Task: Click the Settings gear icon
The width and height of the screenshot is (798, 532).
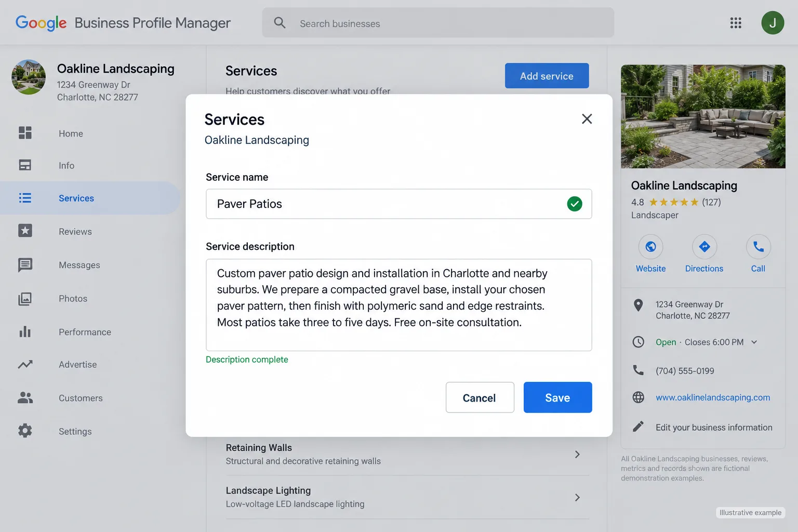Action: tap(25, 431)
